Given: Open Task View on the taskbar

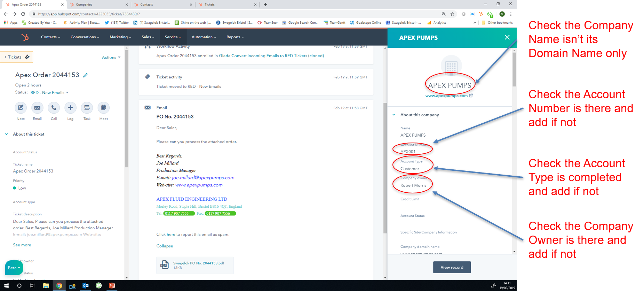Looking at the screenshot, I should [32, 286].
